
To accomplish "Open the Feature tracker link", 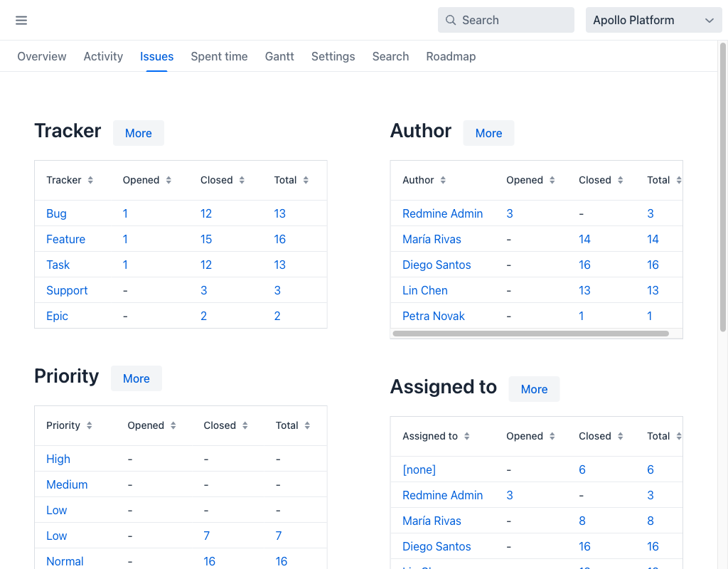I will (x=66, y=239).
